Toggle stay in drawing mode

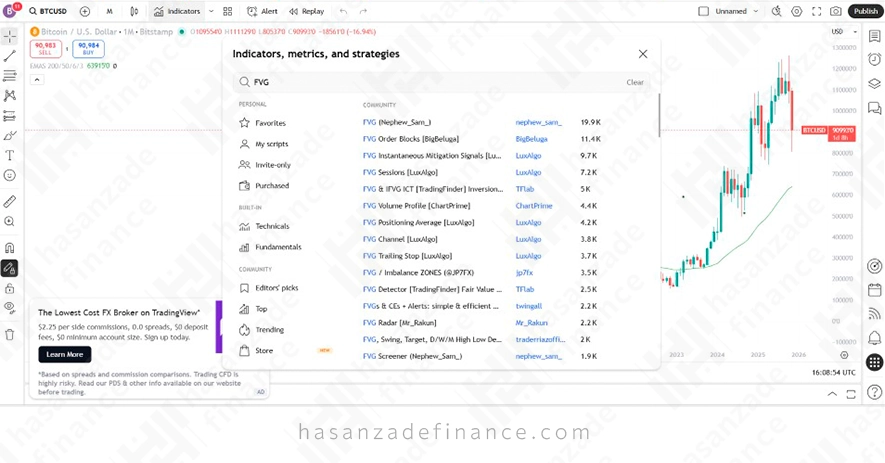(x=10, y=268)
